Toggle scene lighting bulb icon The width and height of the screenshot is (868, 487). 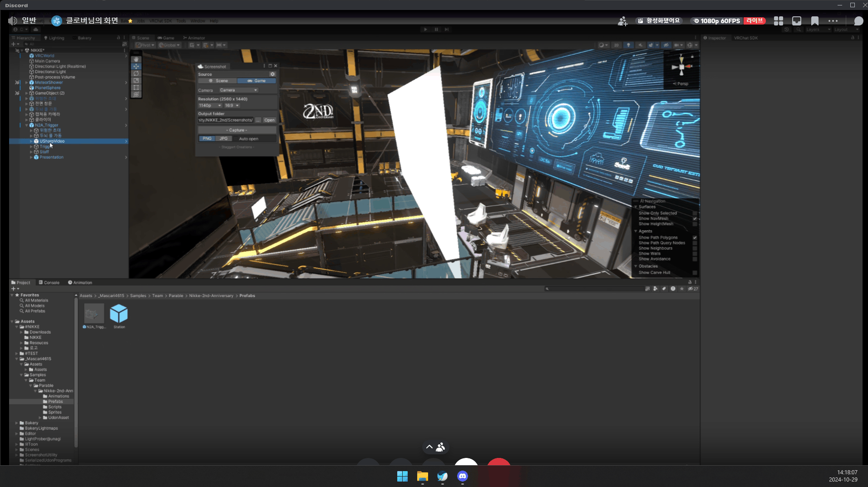tap(628, 45)
